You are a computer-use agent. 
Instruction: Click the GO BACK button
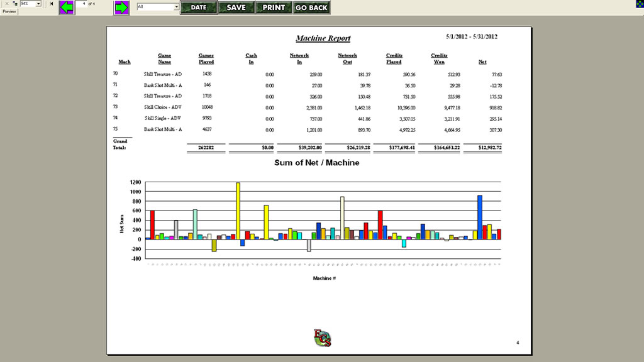(311, 8)
